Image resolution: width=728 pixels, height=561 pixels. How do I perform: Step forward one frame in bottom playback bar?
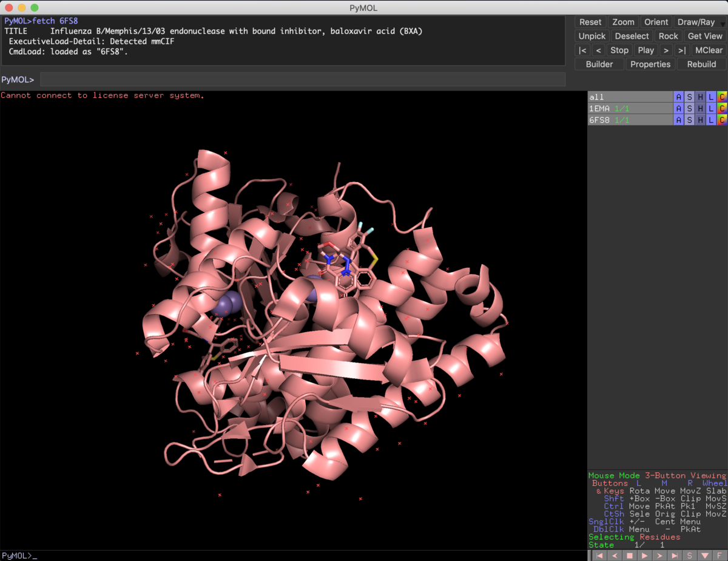point(659,556)
